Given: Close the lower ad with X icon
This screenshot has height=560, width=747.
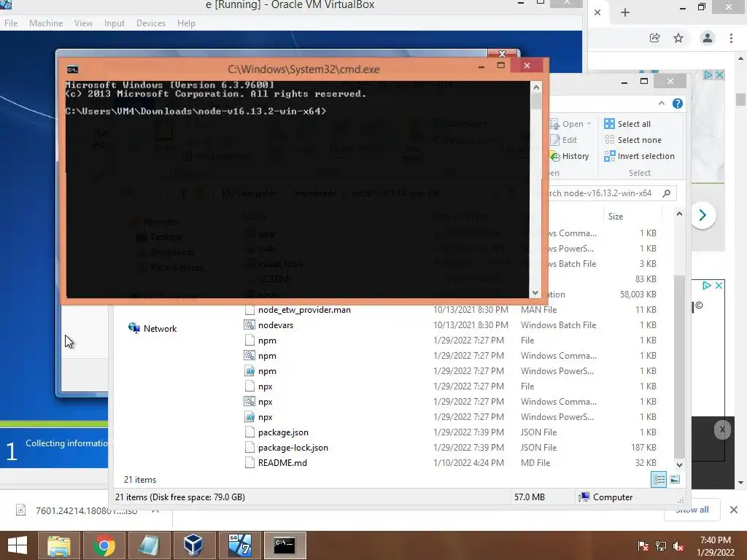Looking at the screenshot, I should pos(719,285).
